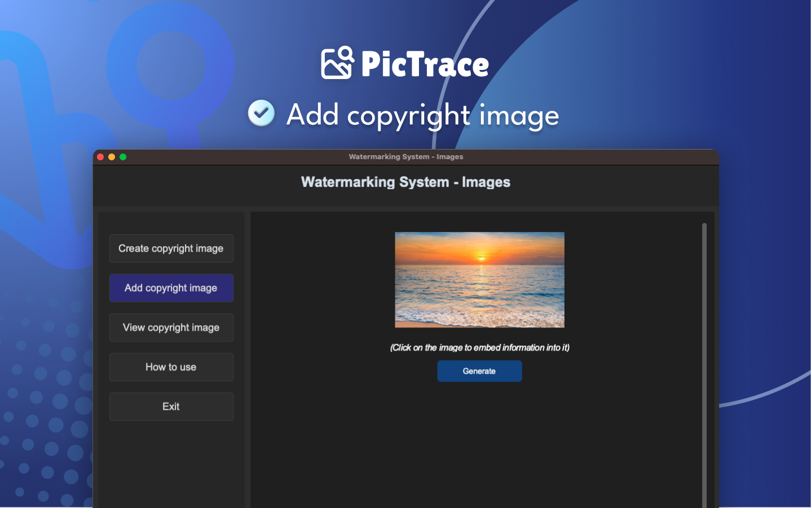Image resolution: width=812 pixels, height=508 pixels.
Task: Click the embed information hint text
Action: tap(479, 348)
